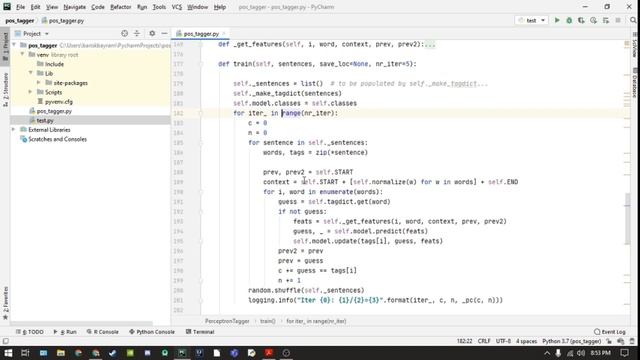Collapse the pos_tagger root folder
This screenshot has height=360, width=640.
click(14, 45)
